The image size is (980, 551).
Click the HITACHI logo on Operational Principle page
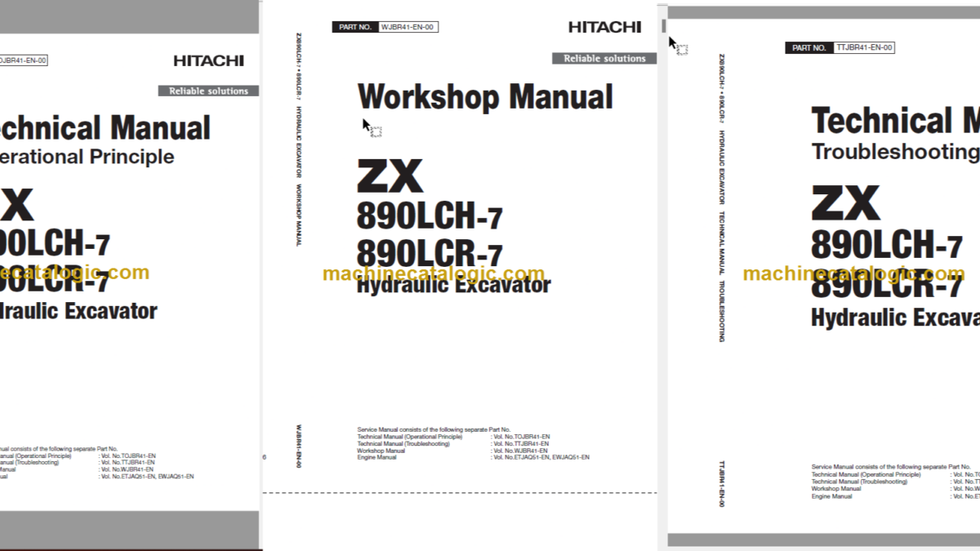tap(208, 60)
